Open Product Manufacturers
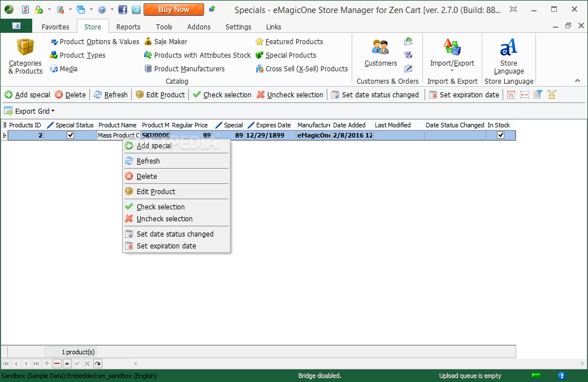This screenshot has width=588, height=382. pyautogui.click(x=184, y=68)
